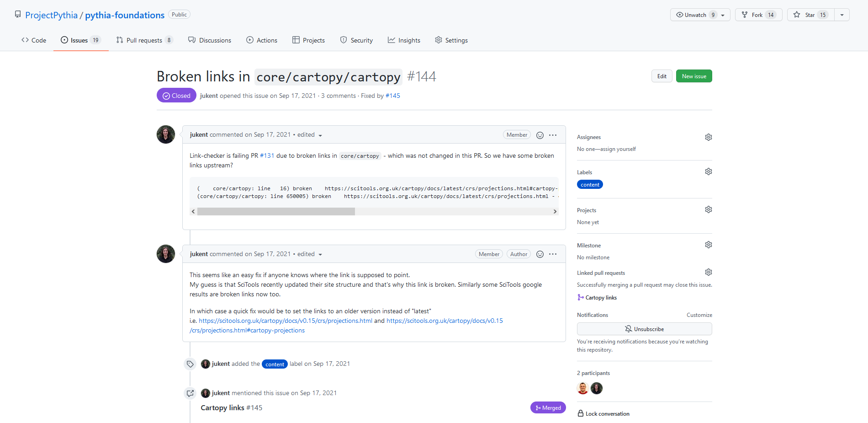This screenshot has width=868, height=423.
Task: Click jukent's avatar beside first comment
Action: click(165, 134)
